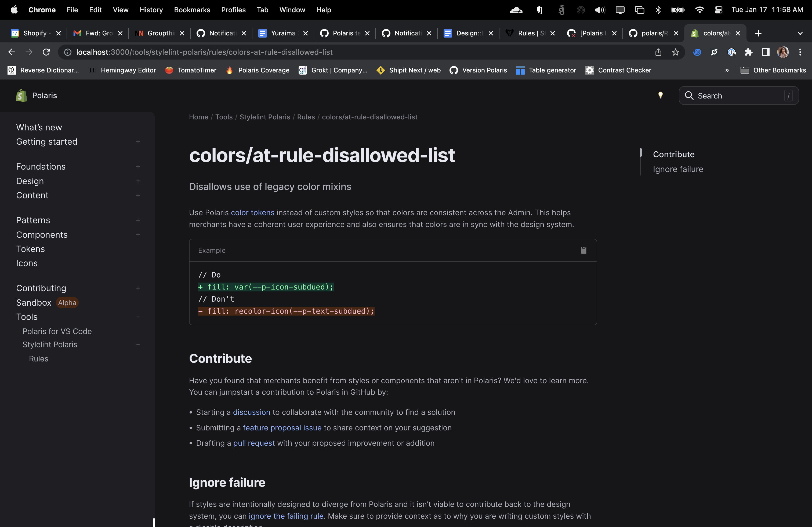Open macOS Control Center icon
Viewport: 812px width, 527px height.
[719, 10]
